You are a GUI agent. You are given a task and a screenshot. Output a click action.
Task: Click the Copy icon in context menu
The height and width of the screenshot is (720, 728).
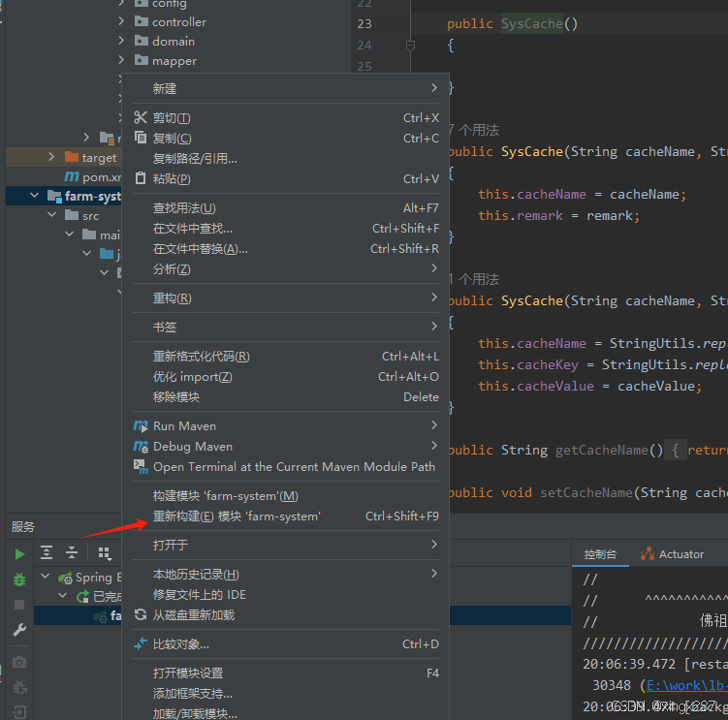(x=141, y=138)
